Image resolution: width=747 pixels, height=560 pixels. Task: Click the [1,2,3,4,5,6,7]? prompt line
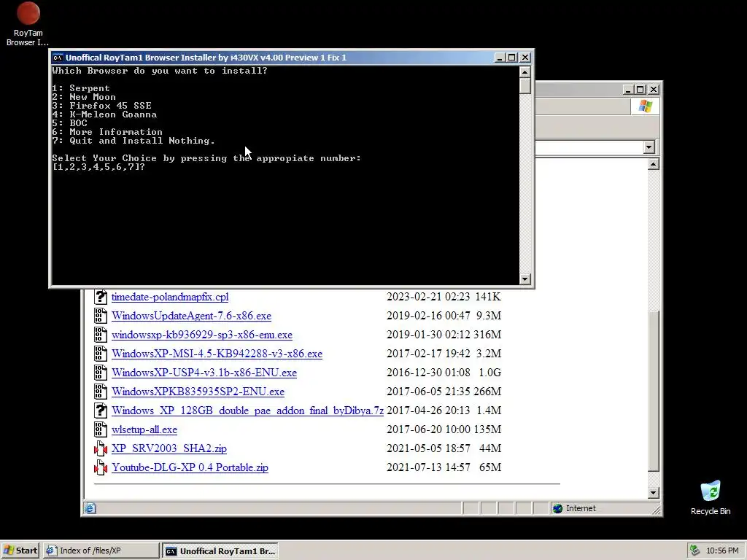pyautogui.click(x=98, y=167)
